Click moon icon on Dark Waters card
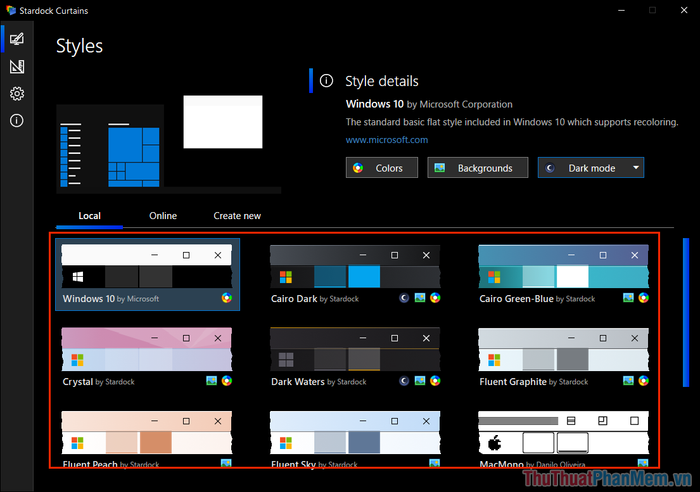700x492 pixels. coord(404,381)
